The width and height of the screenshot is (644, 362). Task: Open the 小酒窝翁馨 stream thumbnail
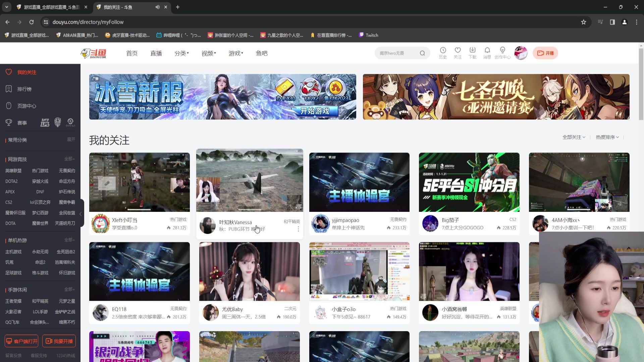(x=469, y=271)
